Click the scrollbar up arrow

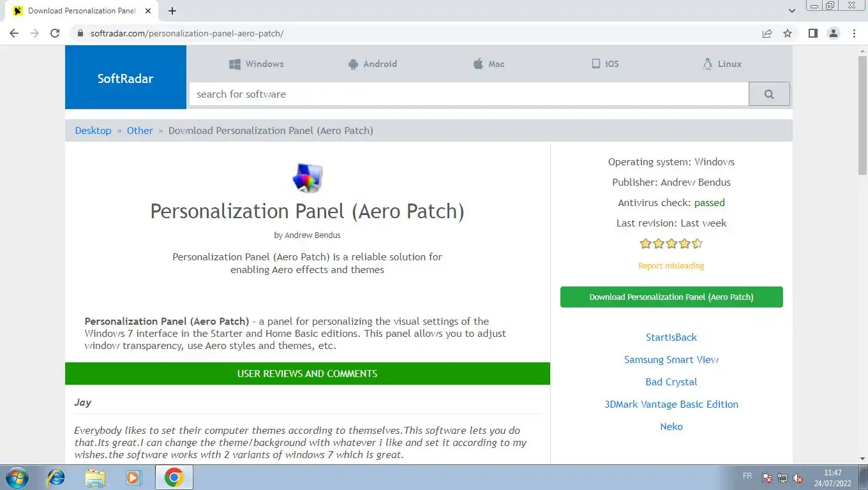pos(862,50)
